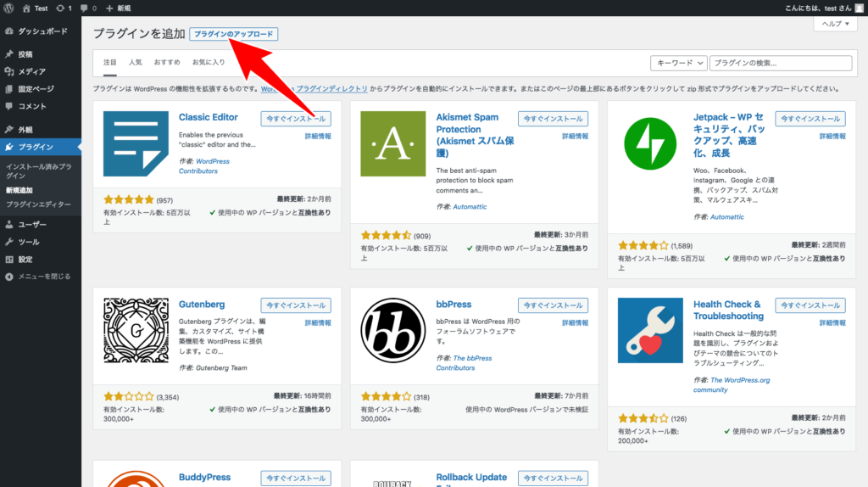Switch to the 人気 tab
868x487 pixels.
pos(136,63)
